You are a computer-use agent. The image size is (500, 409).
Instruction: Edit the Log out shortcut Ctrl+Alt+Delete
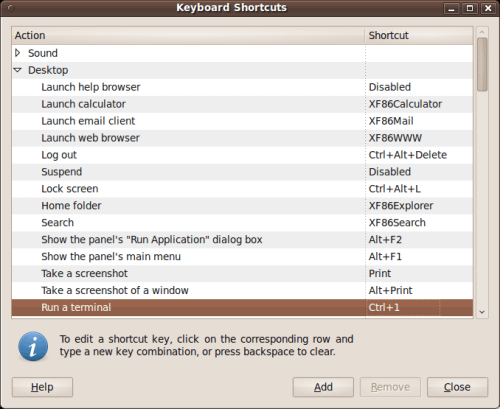[408, 155]
